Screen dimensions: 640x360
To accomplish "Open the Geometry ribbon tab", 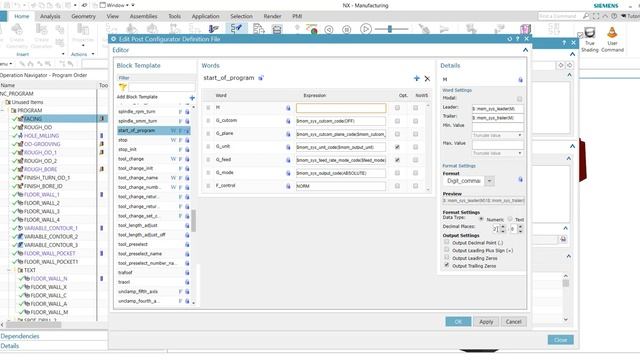I will 83,16.
